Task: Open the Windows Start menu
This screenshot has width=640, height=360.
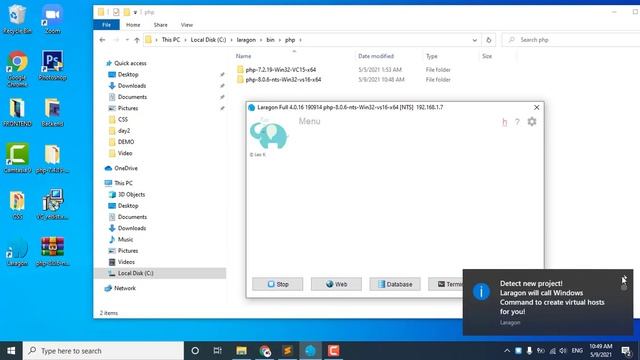Action: pyautogui.click(x=11, y=351)
